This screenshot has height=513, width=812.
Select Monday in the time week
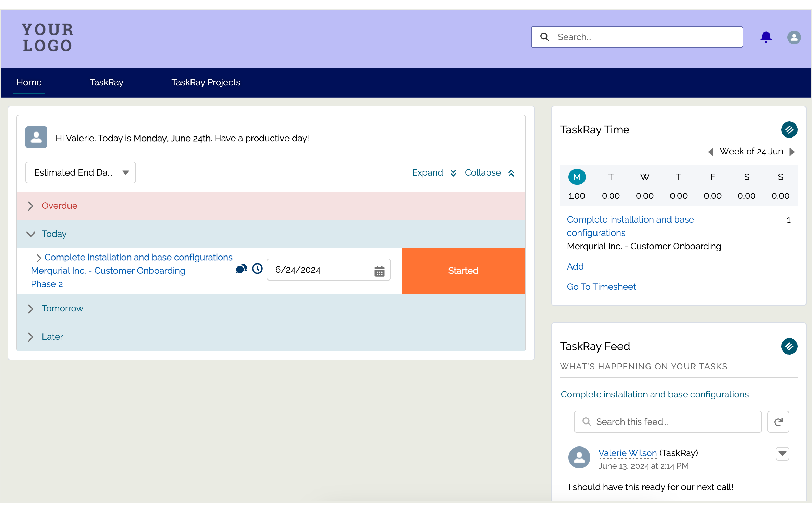[577, 177]
